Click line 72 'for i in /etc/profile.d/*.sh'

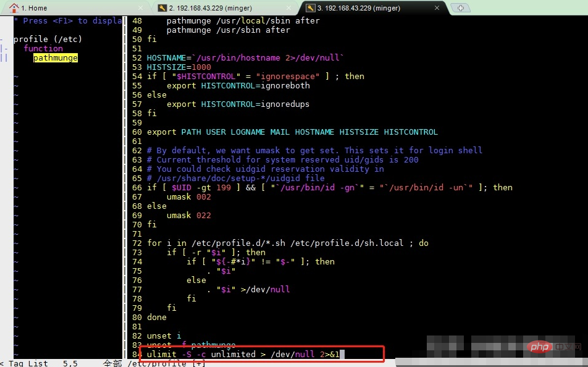click(287, 243)
